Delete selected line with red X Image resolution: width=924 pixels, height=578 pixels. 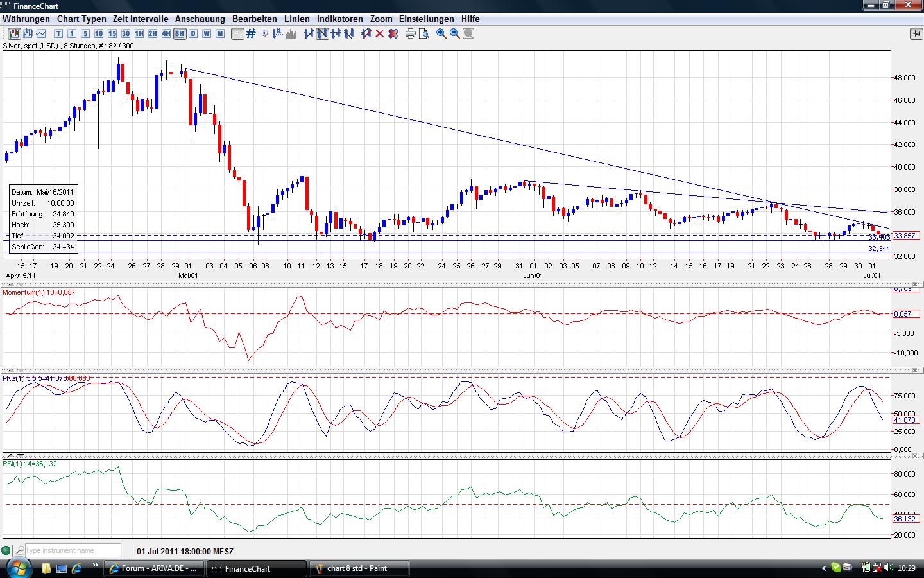(x=380, y=33)
